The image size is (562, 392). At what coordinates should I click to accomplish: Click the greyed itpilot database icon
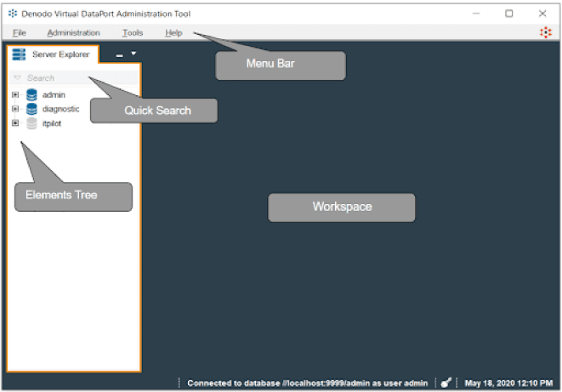tap(31, 123)
